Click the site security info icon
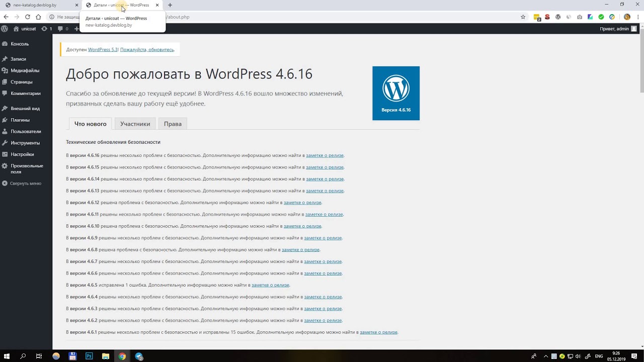644x362 pixels. [x=52, y=17]
